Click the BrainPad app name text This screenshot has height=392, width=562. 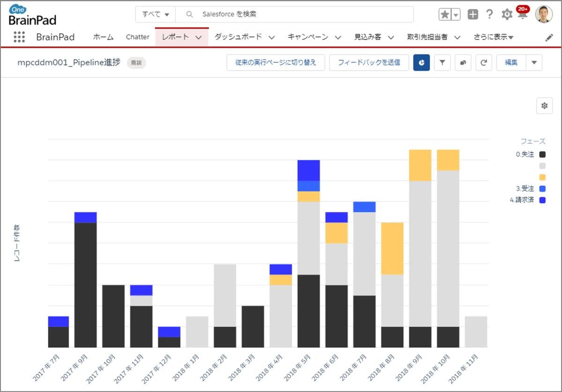point(55,37)
